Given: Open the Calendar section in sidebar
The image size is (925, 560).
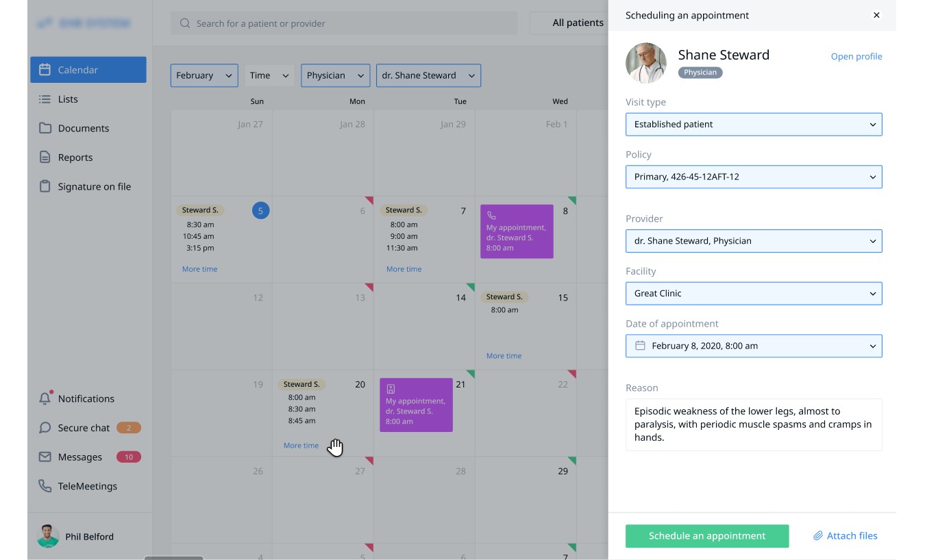Looking at the screenshot, I should coord(88,70).
